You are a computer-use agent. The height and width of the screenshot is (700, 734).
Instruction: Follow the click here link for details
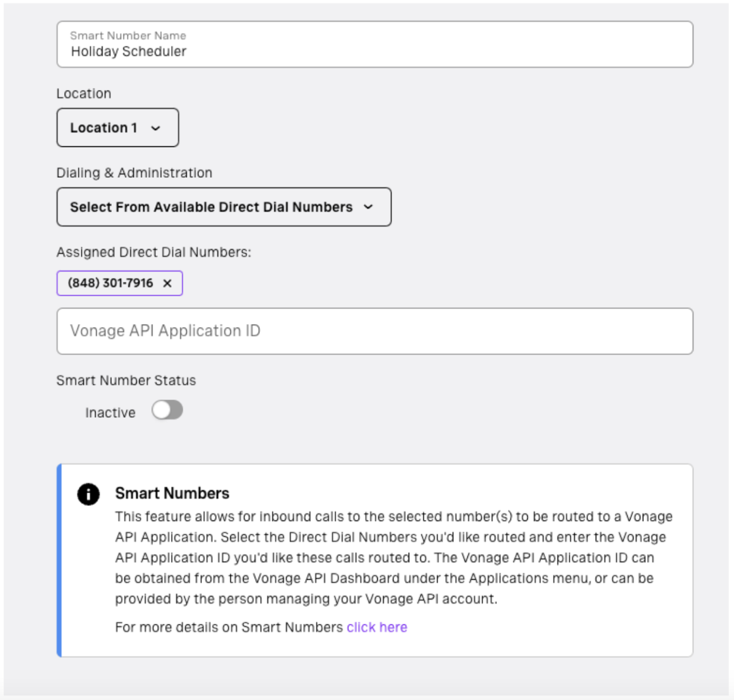(x=376, y=627)
